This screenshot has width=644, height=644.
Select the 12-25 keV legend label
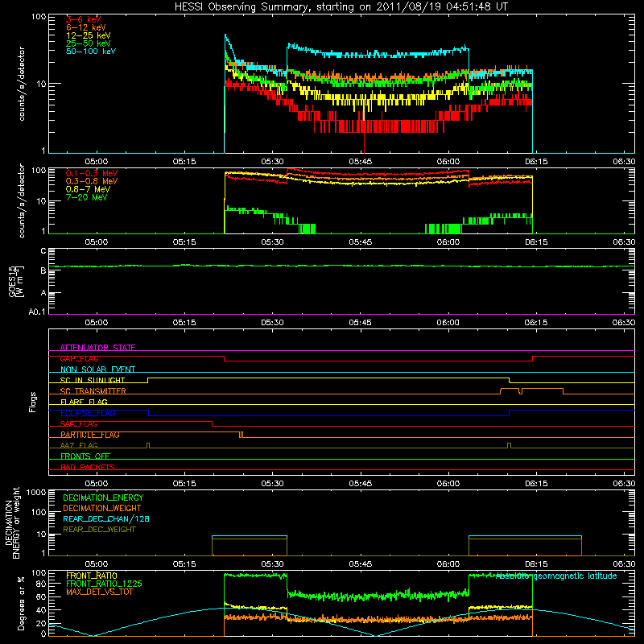(88, 35)
